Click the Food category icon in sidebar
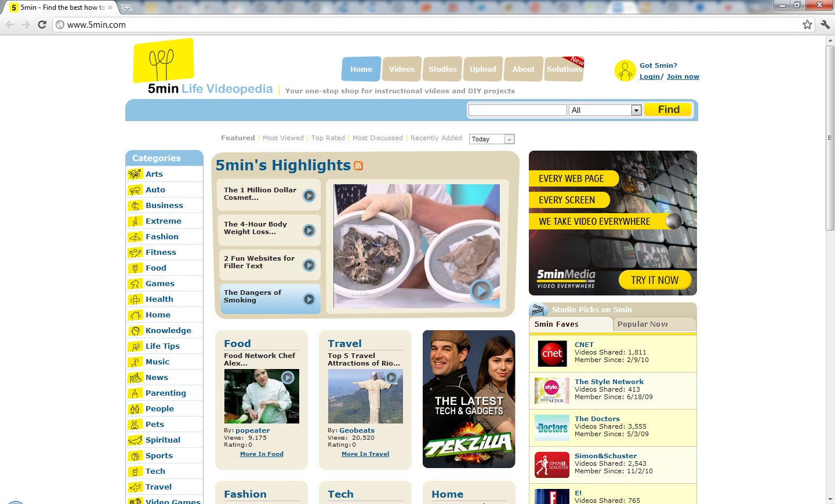 tap(135, 268)
